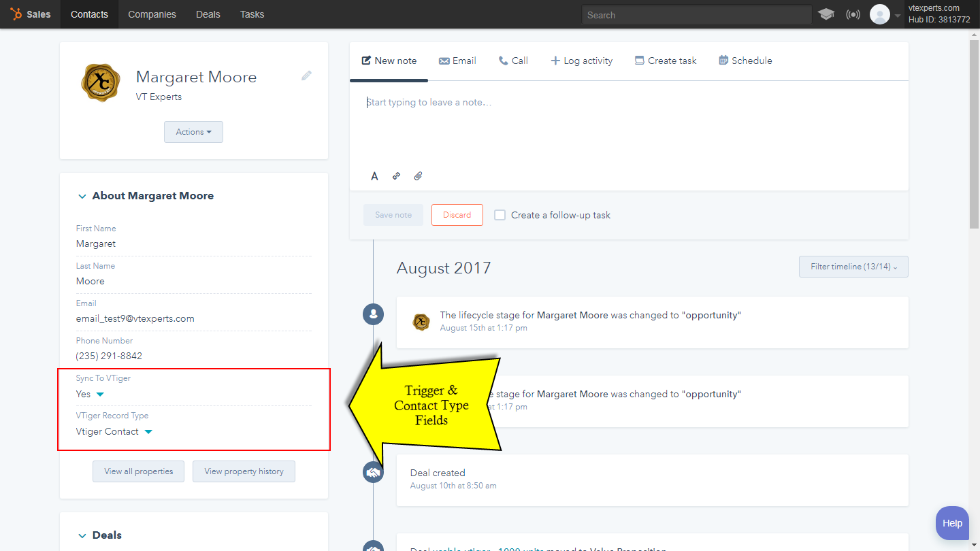The width and height of the screenshot is (980, 551).
Task: Click the Deal created handshake timeline marker
Action: point(373,472)
